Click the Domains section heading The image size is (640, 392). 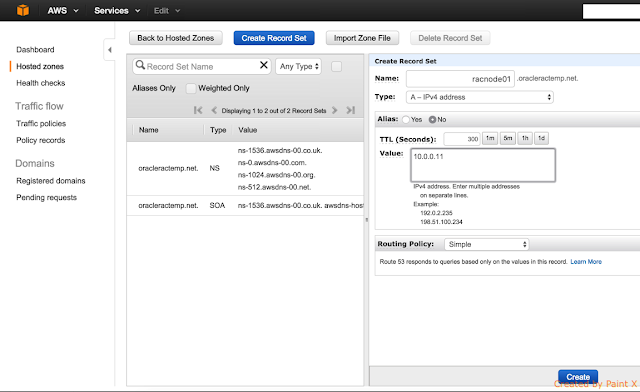[x=35, y=163]
